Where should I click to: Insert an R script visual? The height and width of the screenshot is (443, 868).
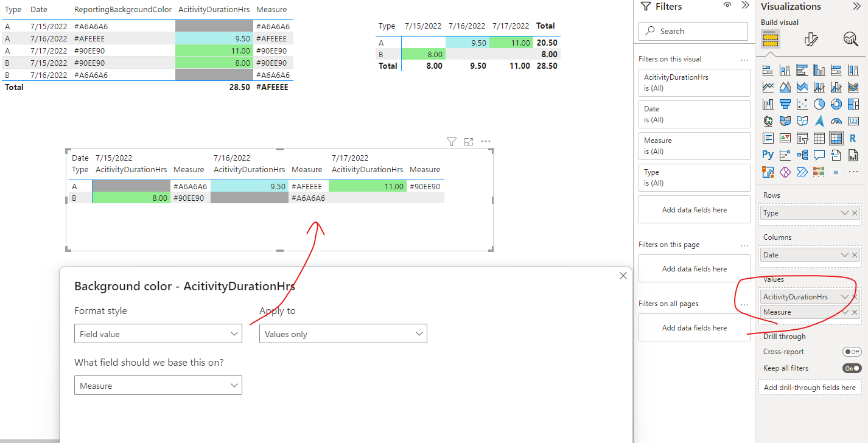pyautogui.click(x=853, y=138)
